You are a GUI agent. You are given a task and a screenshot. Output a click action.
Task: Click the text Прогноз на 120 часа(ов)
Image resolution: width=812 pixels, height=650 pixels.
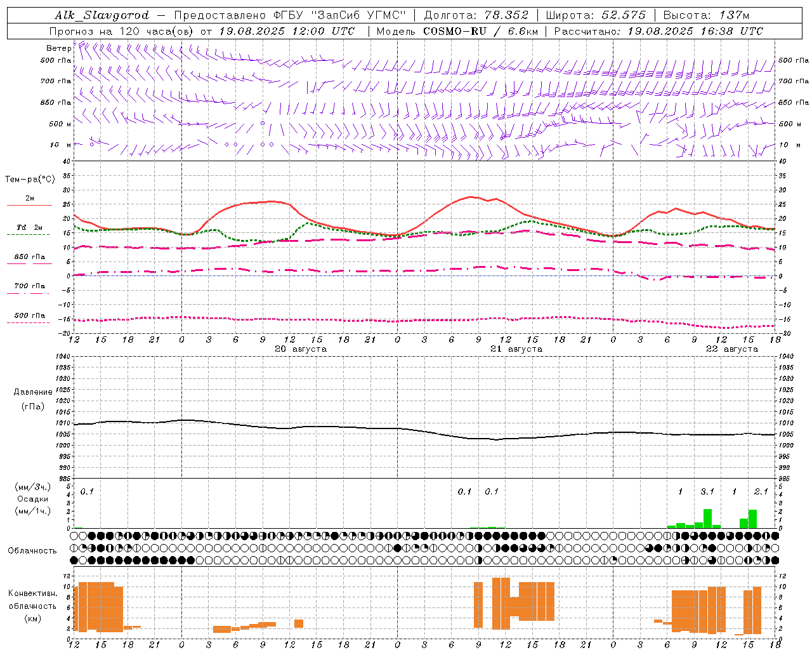[122, 31]
